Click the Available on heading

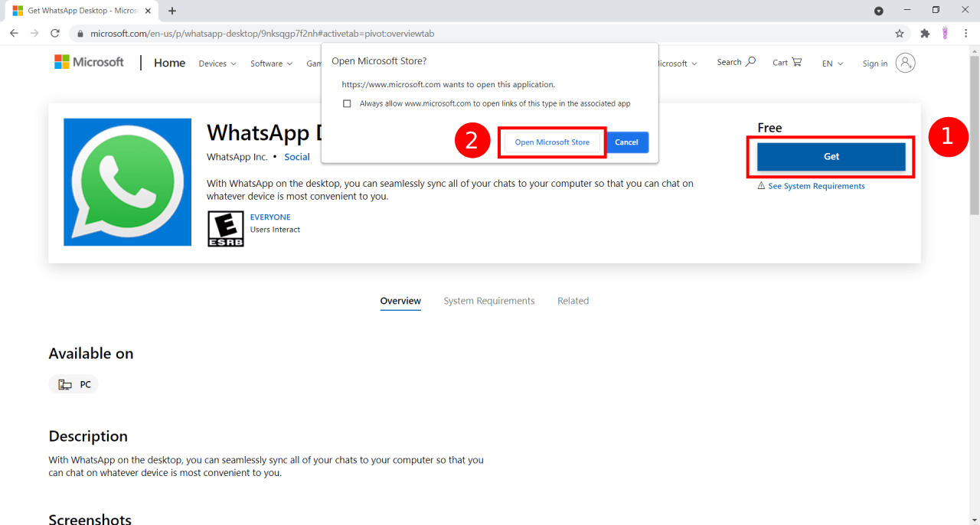coord(91,354)
